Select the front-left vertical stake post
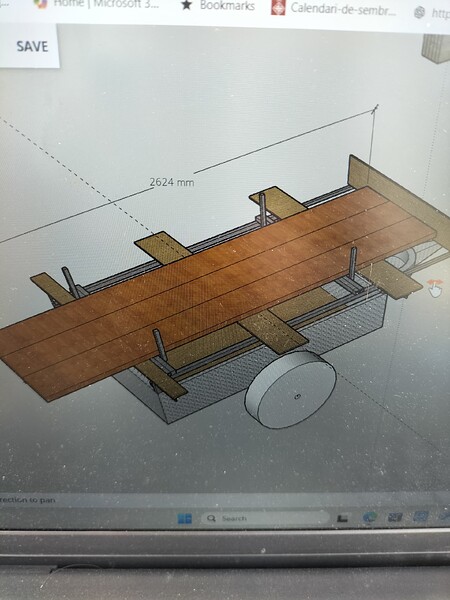Screen dimensions: 450x600 (x=160, y=345)
